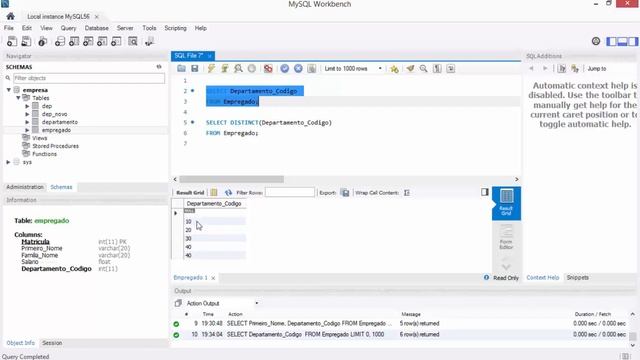Run explain plan for the statement
This screenshot has height=360, width=640.
point(238,69)
